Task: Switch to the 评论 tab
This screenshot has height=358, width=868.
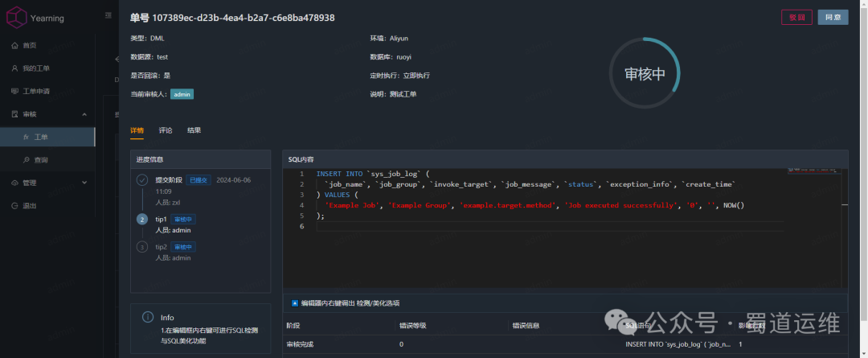Action: 166,131
